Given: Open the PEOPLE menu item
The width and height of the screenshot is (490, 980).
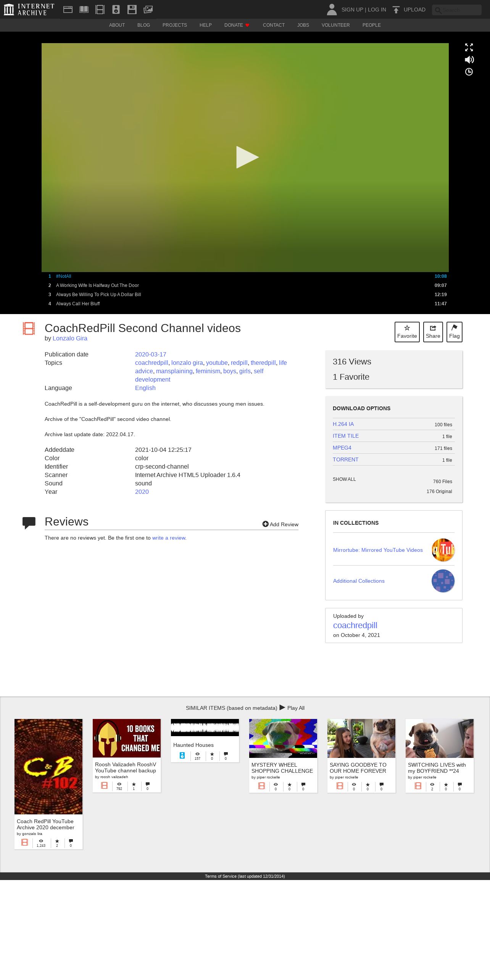Looking at the screenshot, I should [372, 25].
